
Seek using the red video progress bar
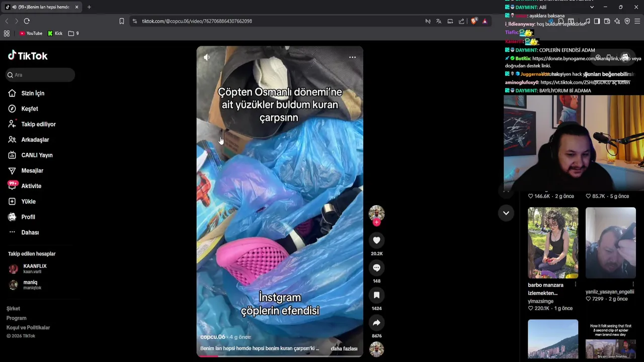coord(280,356)
